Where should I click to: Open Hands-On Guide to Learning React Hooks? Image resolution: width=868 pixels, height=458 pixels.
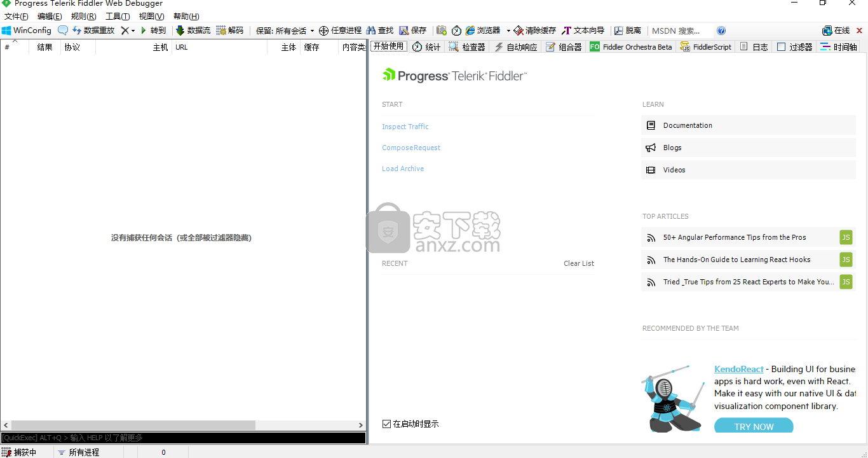click(x=749, y=260)
